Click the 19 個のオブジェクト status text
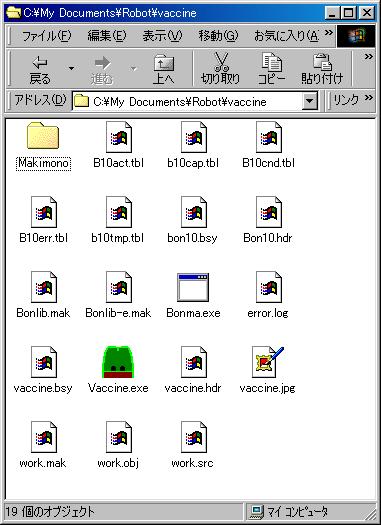 tap(50, 511)
